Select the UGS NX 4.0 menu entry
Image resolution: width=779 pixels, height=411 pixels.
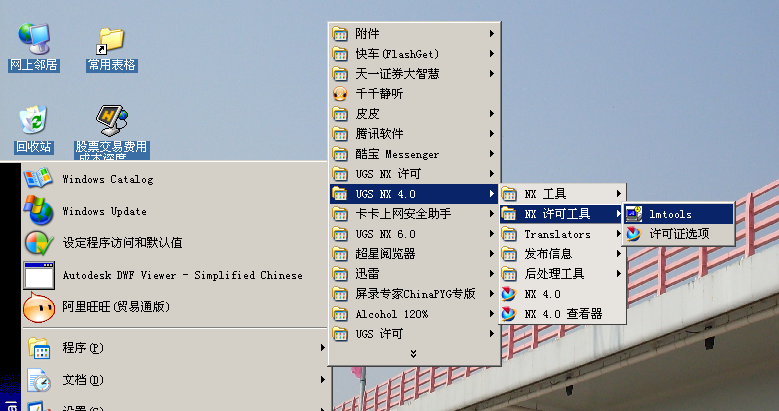click(x=414, y=194)
